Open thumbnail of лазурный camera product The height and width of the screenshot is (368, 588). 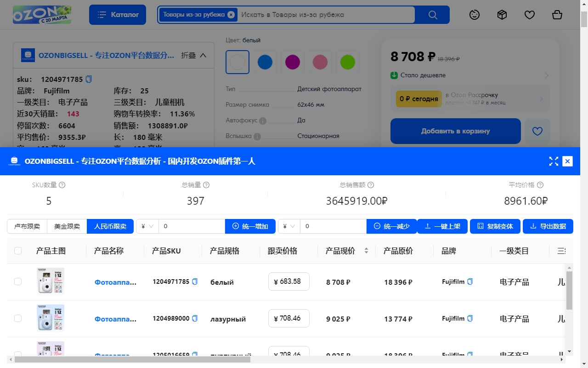coord(51,318)
